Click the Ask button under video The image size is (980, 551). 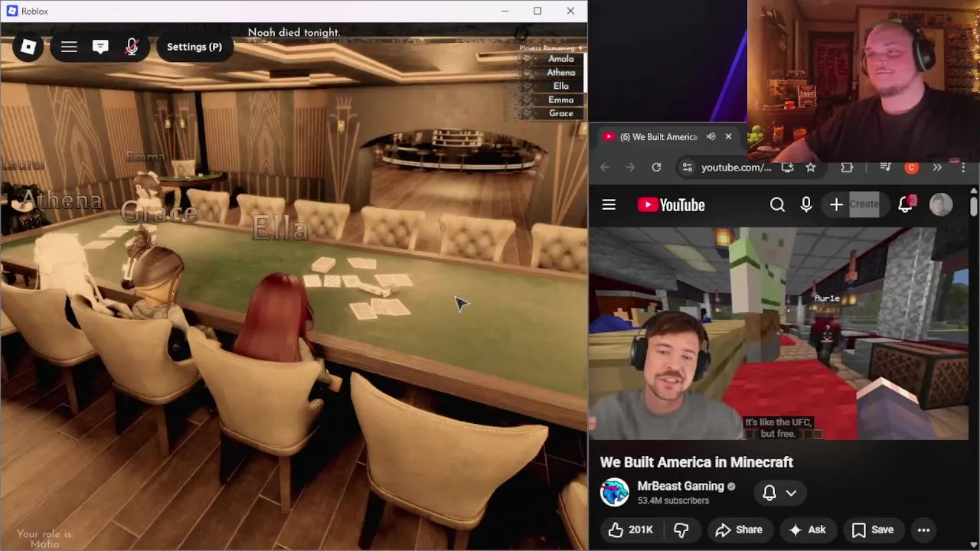click(807, 530)
